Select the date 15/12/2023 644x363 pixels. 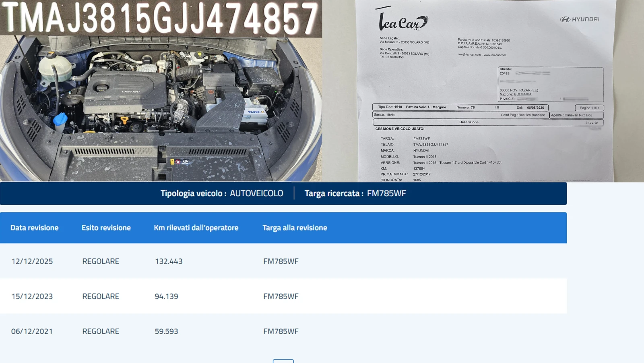[32, 296]
